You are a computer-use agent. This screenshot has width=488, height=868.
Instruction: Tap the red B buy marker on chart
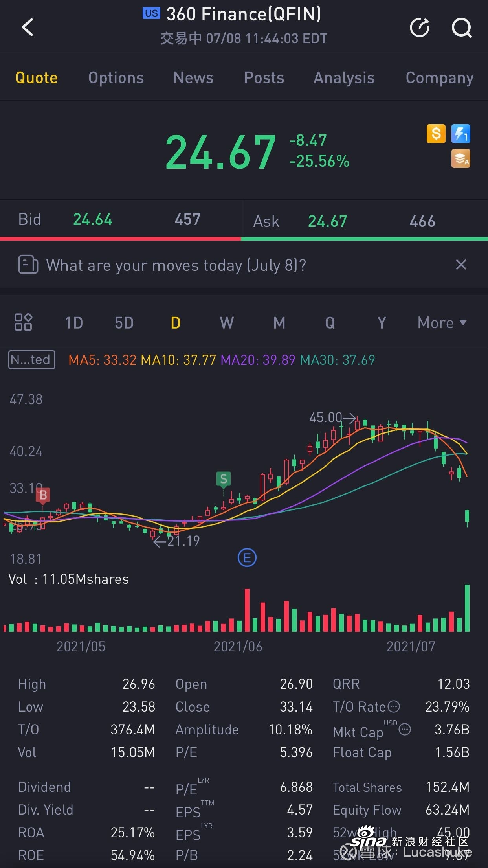[x=43, y=495]
